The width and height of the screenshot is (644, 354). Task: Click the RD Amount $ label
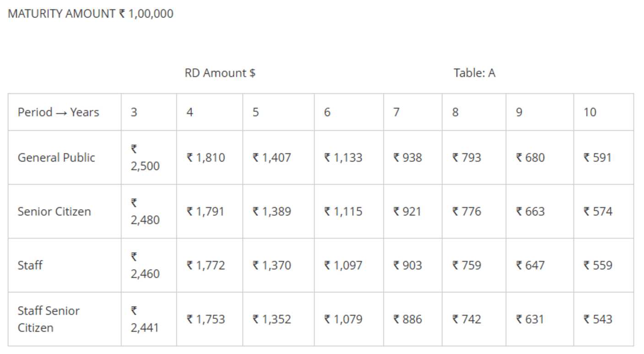220,73
